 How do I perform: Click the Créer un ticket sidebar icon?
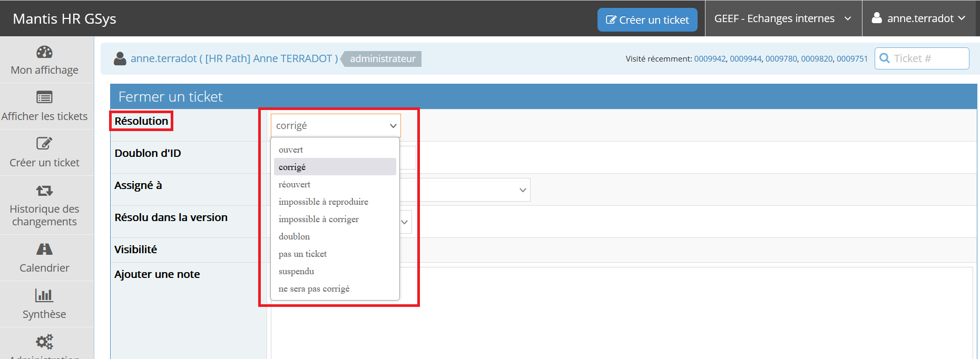point(44,143)
